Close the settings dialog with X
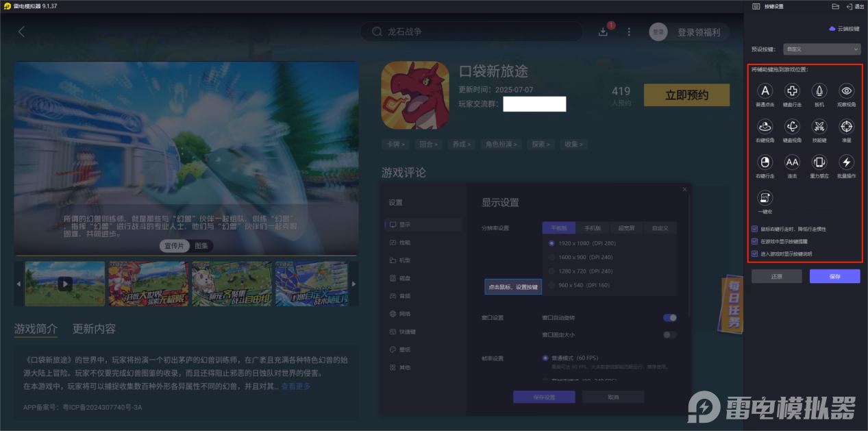Viewport: 868px width, 431px height. (x=684, y=189)
